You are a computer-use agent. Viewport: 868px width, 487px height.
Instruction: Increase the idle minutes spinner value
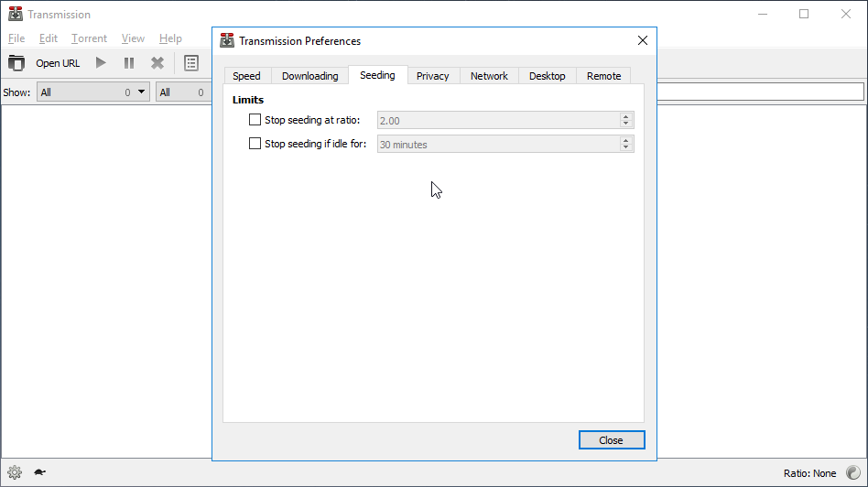click(626, 140)
